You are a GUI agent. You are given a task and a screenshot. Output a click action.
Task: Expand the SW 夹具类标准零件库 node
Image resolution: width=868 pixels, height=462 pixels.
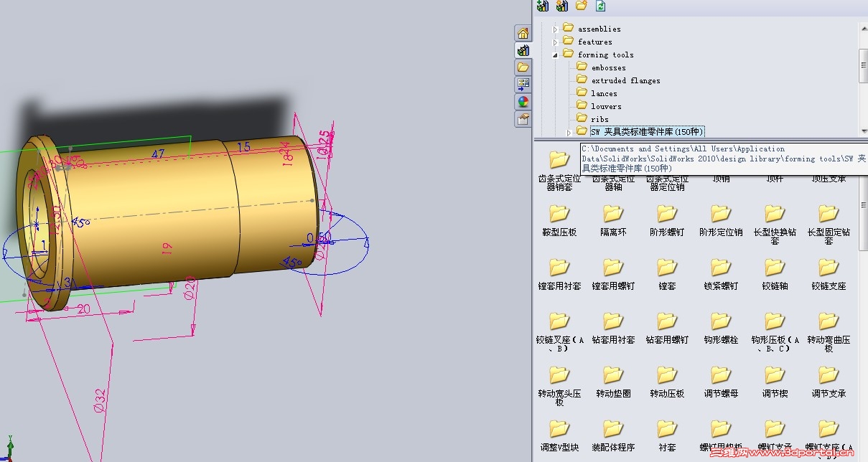569,133
